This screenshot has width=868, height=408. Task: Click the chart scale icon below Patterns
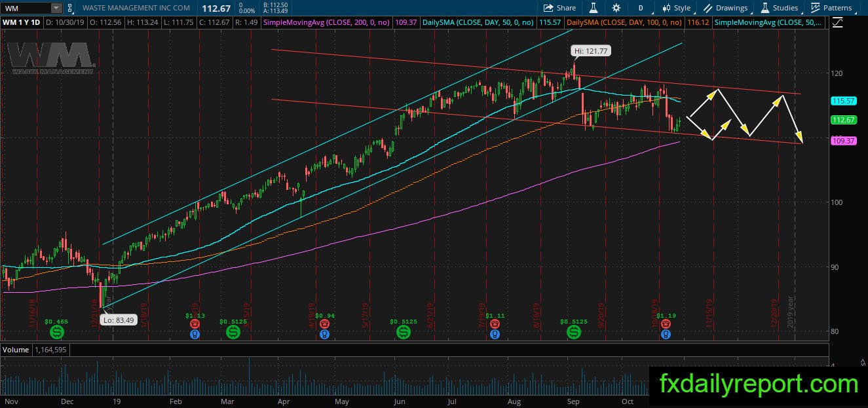(838, 22)
